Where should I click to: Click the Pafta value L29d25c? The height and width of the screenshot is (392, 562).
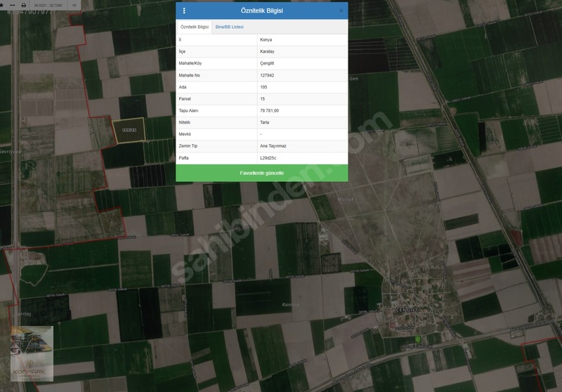point(268,158)
